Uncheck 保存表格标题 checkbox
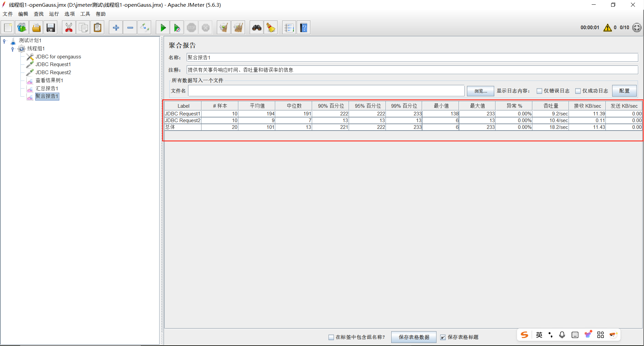This screenshot has height=346, width=644. tap(443, 337)
